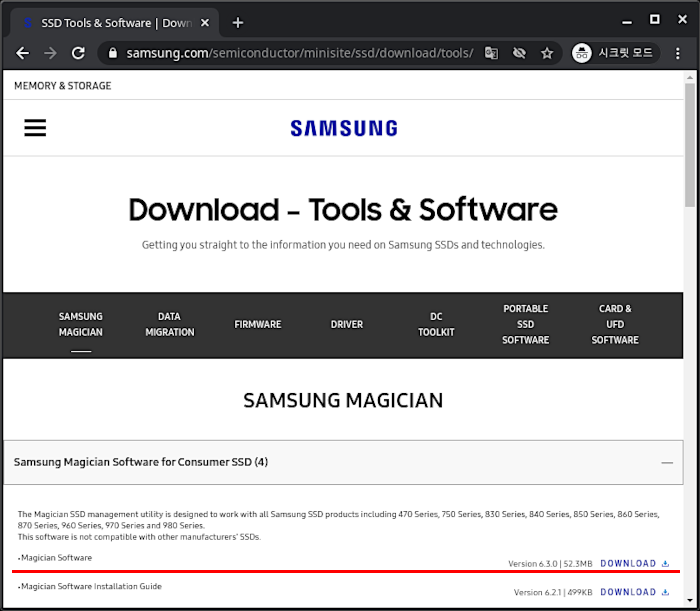700x611 pixels.
Task: Open the translate page icon
Action: [x=491, y=53]
